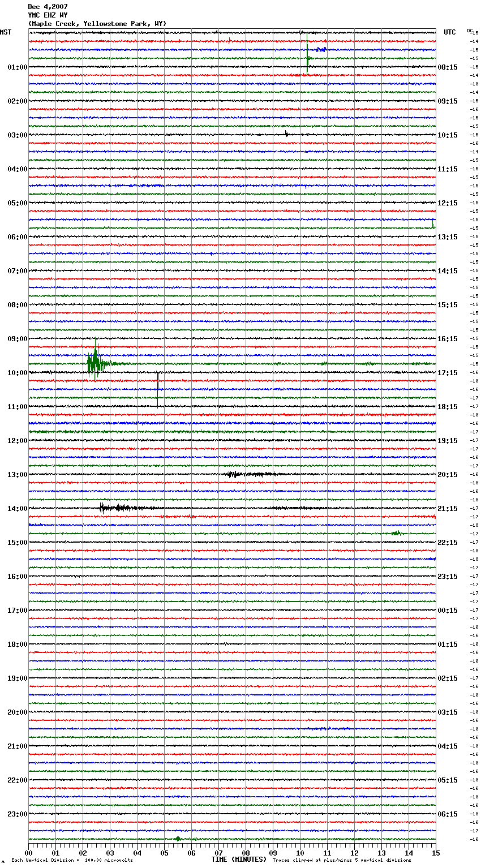
Task: Click the '00:15' UTC time label
Action: pos(448,611)
